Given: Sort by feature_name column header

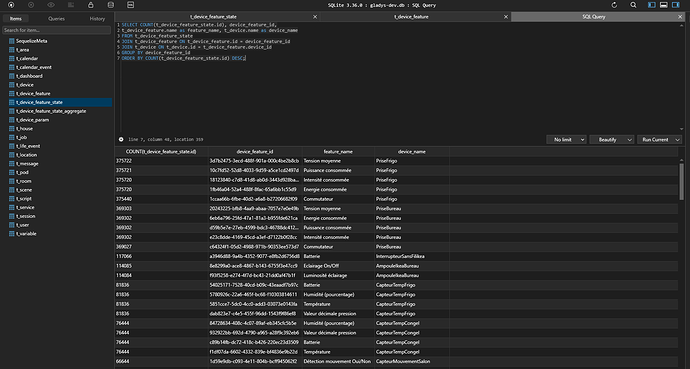Looking at the screenshot, I should point(338,152).
